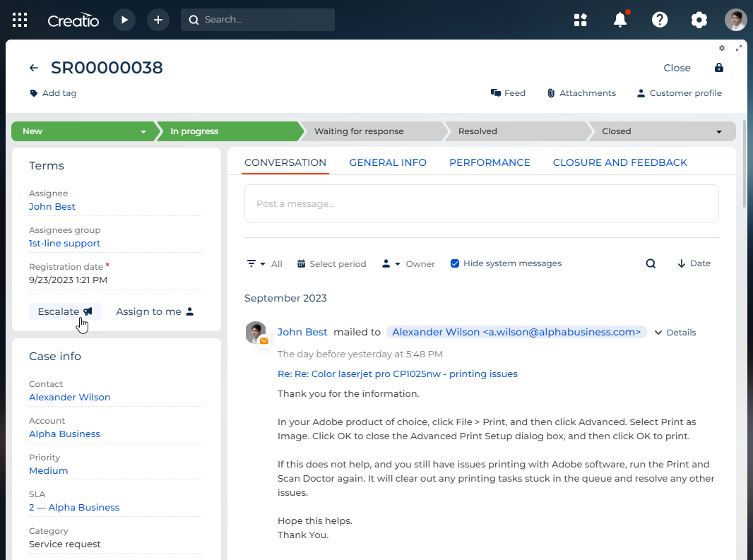Click the Medium priority value

(49, 471)
